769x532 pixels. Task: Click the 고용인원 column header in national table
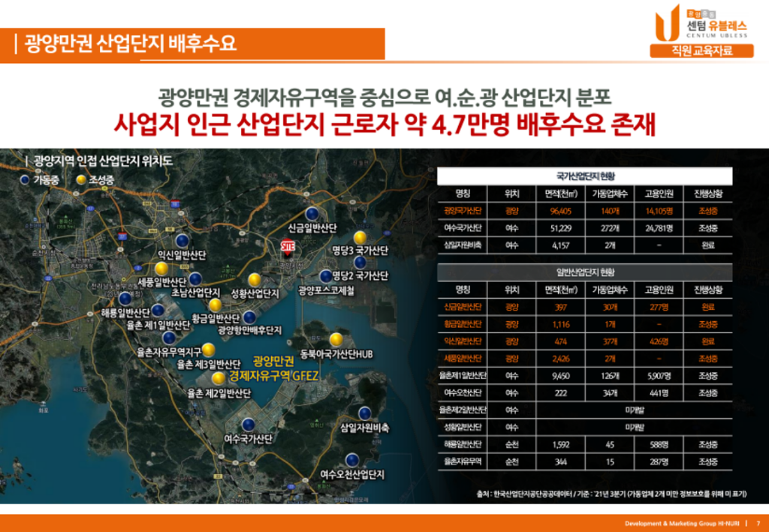(658, 193)
